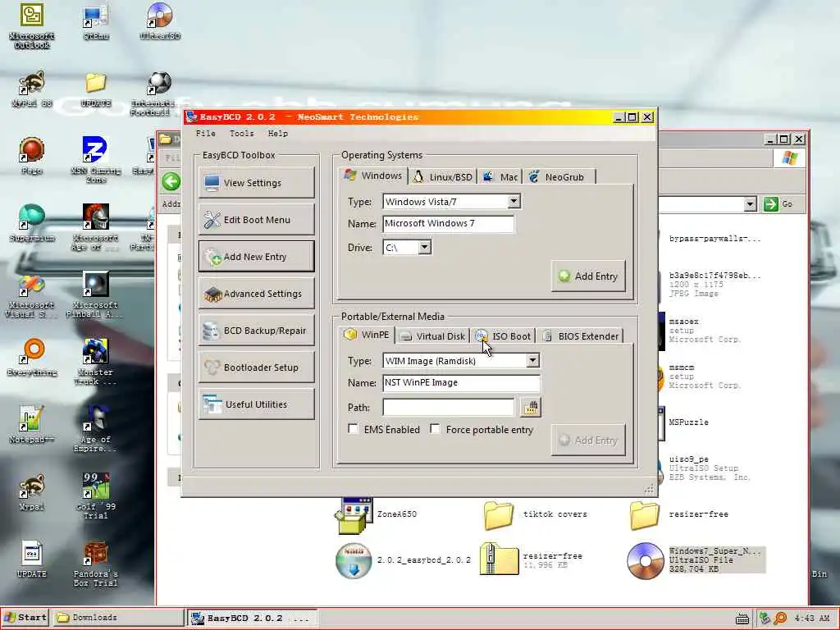Open the MyPal 68 desktop shortcut

click(32, 89)
